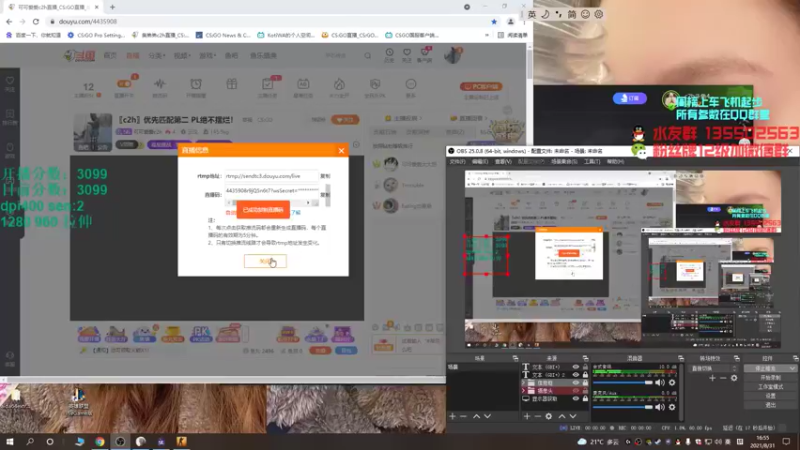Open 场景集合(S) menu in OBS
Screen dimensions: 800x450
tap(564, 162)
